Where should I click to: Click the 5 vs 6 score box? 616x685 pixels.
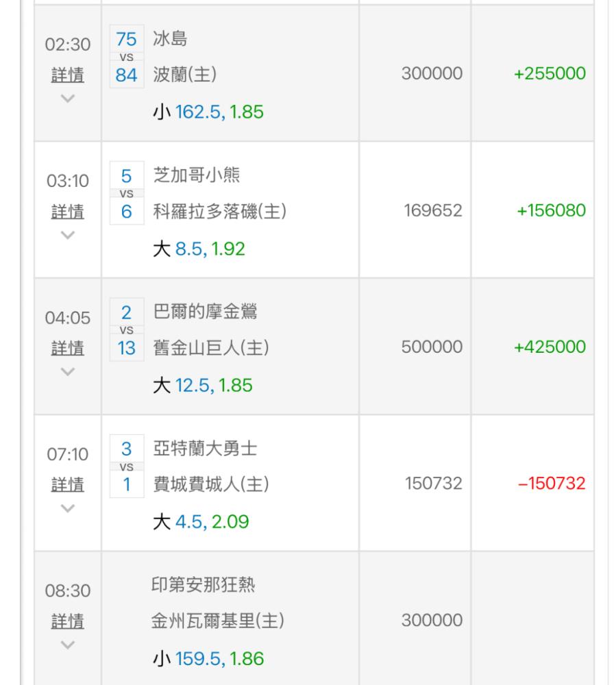point(126,195)
